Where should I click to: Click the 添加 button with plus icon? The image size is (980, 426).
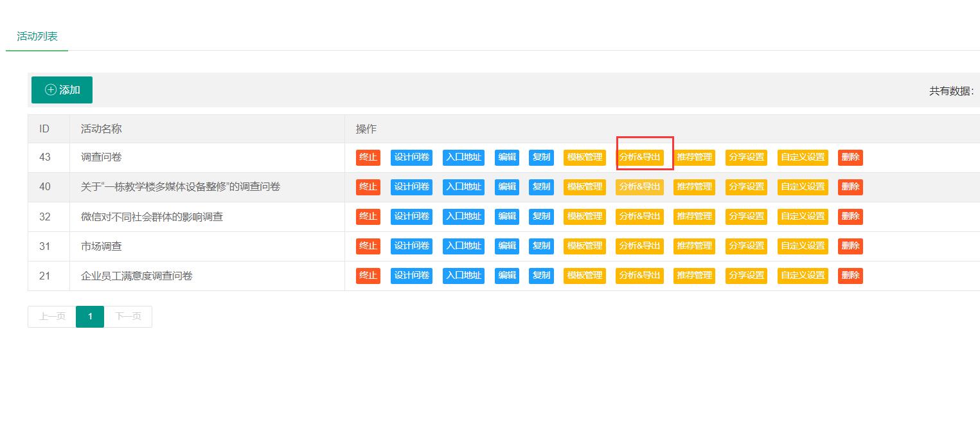(62, 90)
